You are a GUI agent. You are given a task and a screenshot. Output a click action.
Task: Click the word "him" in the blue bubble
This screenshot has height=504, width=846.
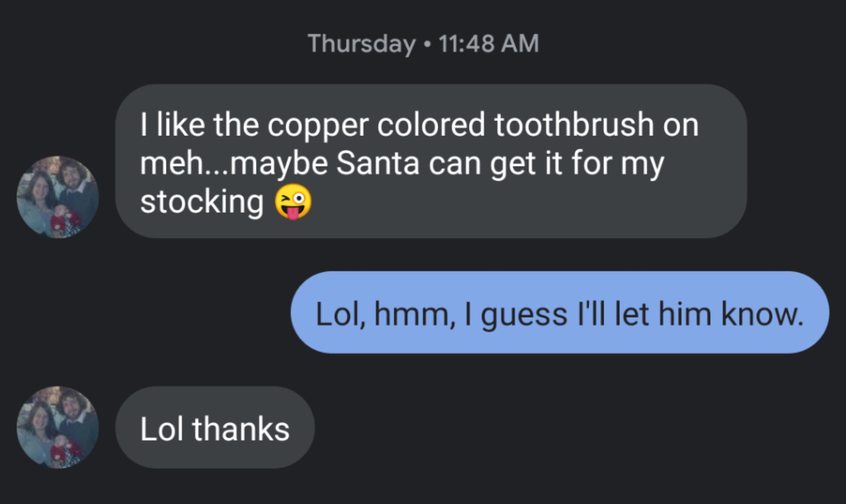(684, 314)
